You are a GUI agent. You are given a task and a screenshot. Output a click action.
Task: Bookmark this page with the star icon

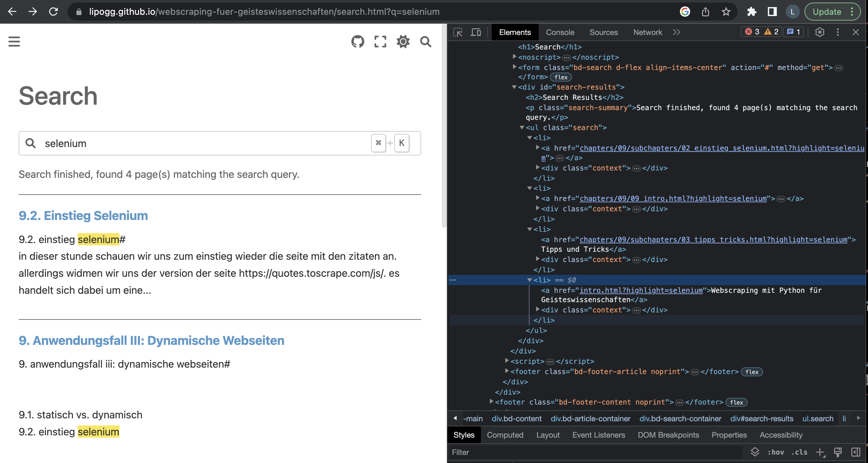(x=726, y=12)
